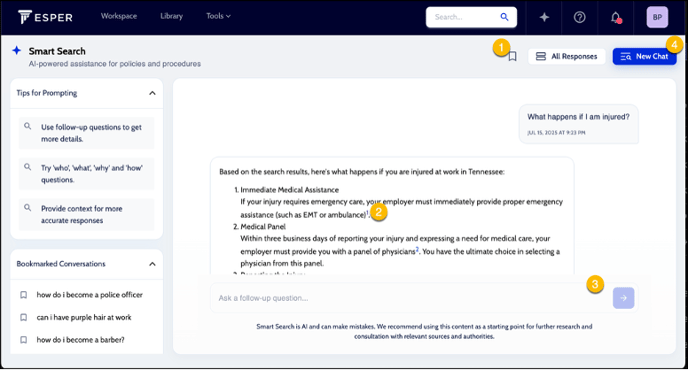
Task: Open the BP user avatar menu
Action: [x=657, y=18]
